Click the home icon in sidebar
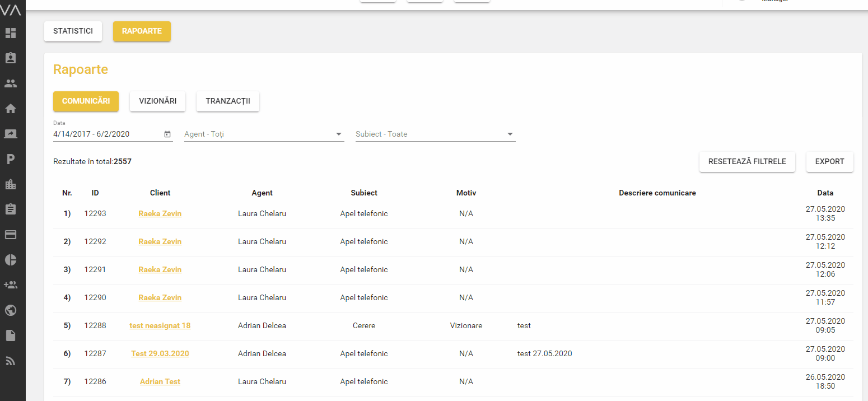The width and height of the screenshot is (868, 401). coord(11,109)
